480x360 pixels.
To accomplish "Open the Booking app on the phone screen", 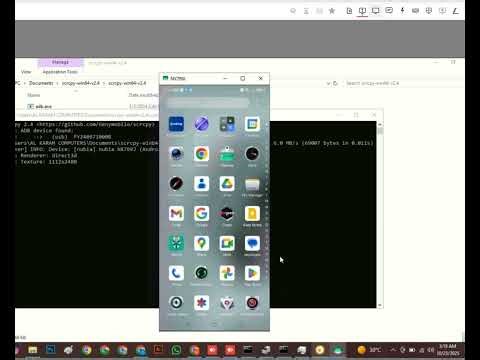I will 176,124.
